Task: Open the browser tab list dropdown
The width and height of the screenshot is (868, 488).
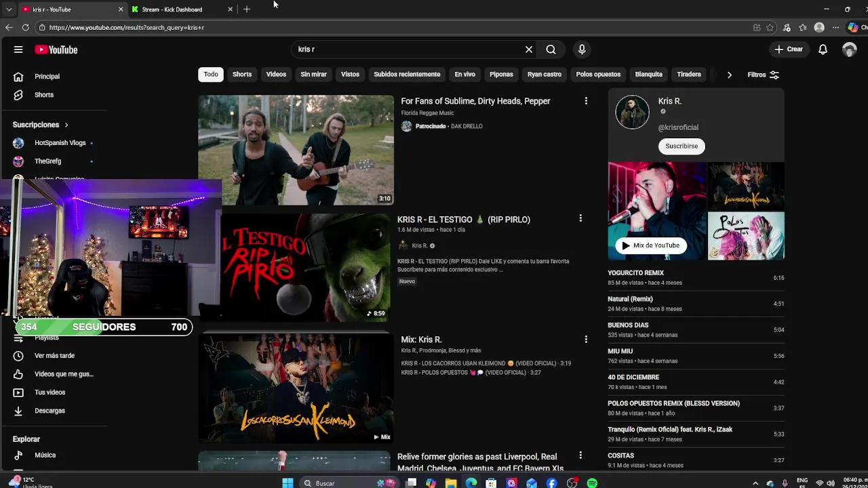Action: [8, 9]
